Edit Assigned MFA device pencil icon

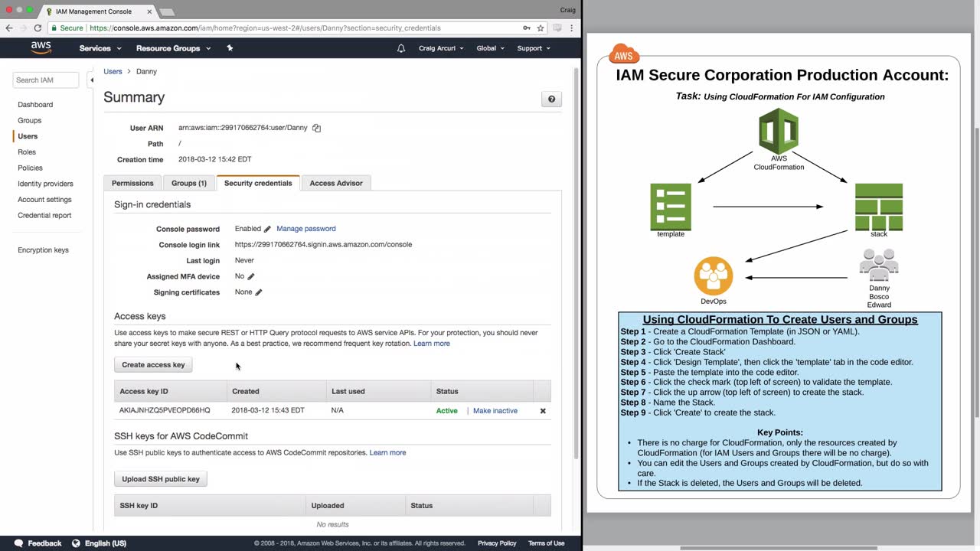(x=250, y=276)
